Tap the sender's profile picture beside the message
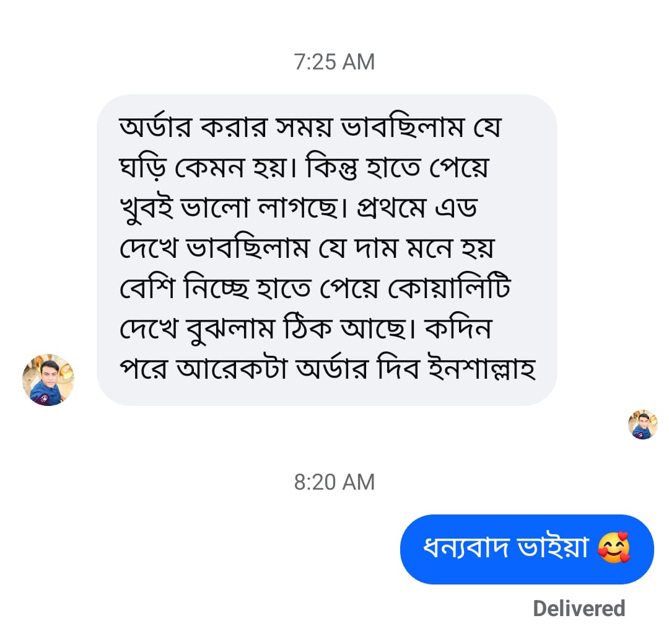 click(x=48, y=380)
